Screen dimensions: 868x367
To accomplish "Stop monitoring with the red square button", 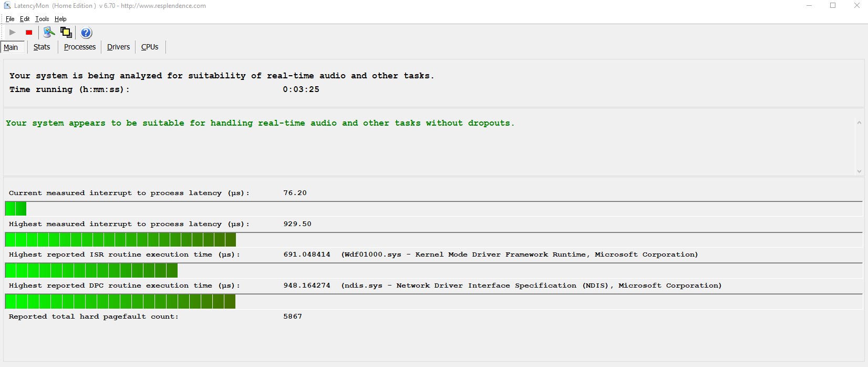I will click(x=29, y=33).
